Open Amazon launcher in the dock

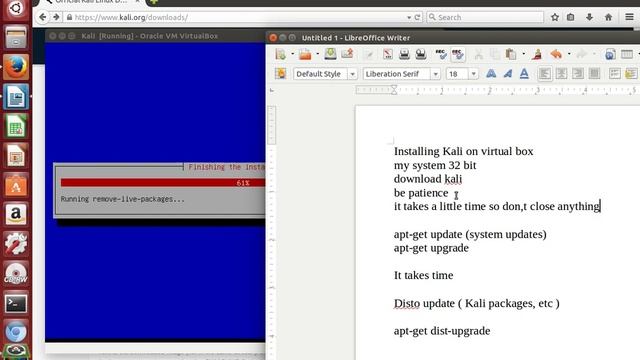point(16,214)
